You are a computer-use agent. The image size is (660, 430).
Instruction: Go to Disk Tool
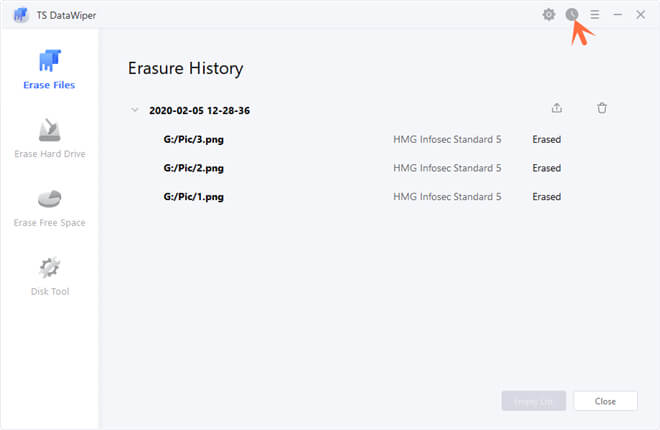tap(49, 275)
